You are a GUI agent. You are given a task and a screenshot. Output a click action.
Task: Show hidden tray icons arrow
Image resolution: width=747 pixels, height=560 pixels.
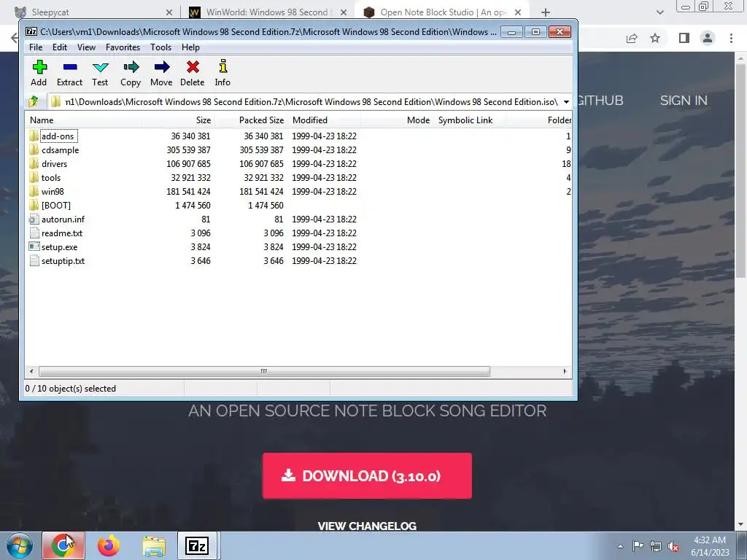pyautogui.click(x=620, y=546)
